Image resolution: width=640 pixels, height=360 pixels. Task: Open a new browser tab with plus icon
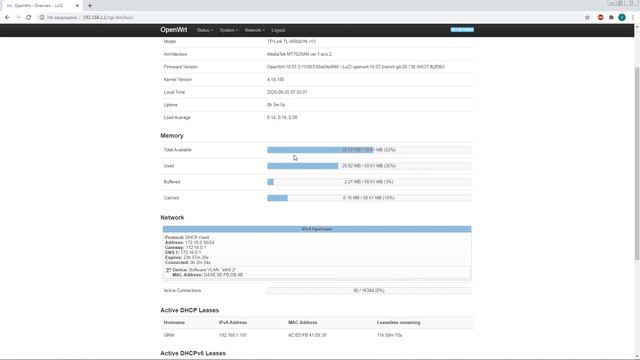[x=90, y=6]
